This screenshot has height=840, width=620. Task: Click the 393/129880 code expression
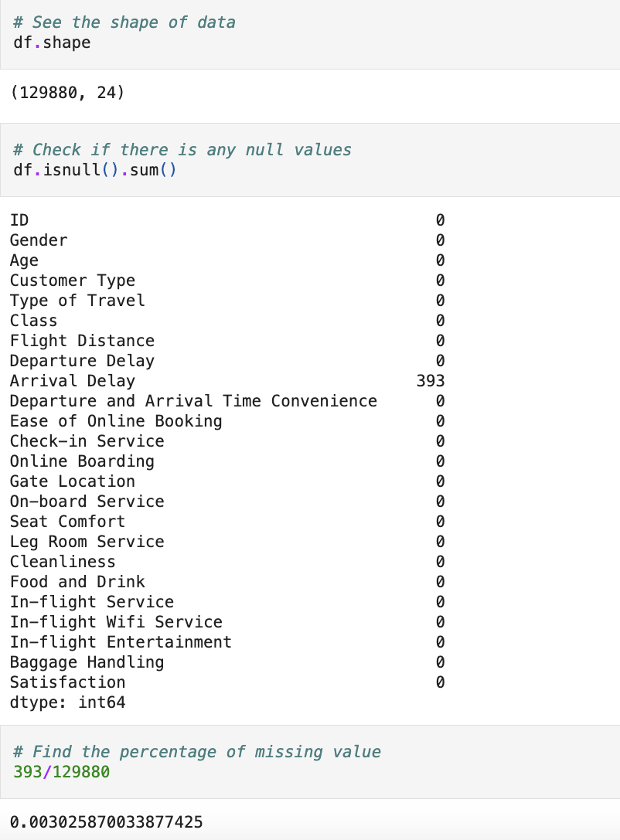click(62, 772)
